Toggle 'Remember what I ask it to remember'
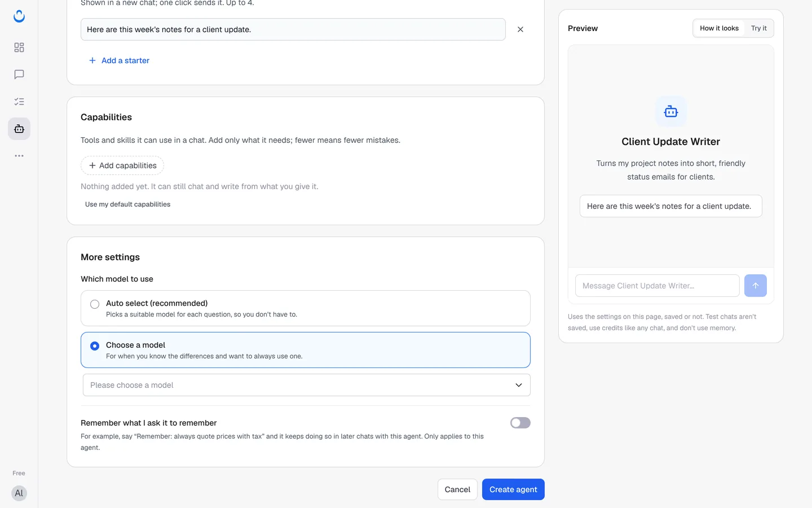The image size is (812, 508). pyautogui.click(x=520, y=423)
